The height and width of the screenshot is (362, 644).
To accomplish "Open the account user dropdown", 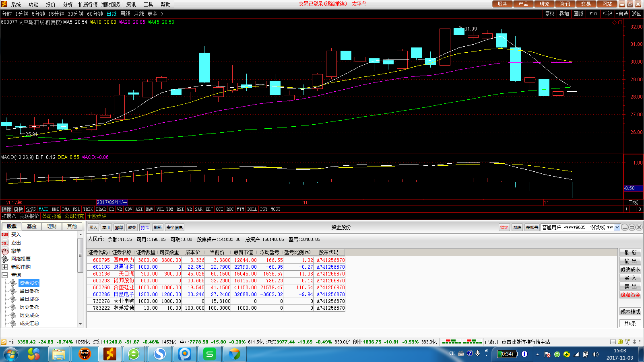I will [617, 228].
